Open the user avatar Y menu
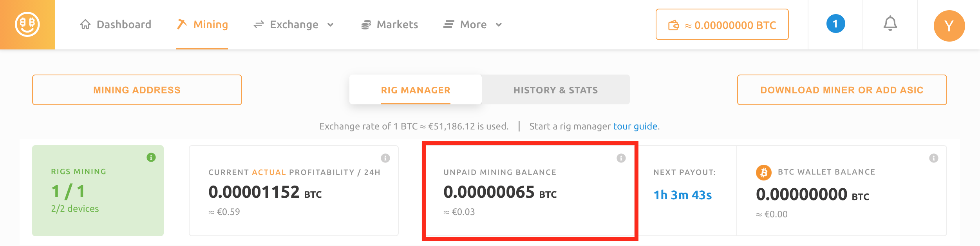 (949, 26)
